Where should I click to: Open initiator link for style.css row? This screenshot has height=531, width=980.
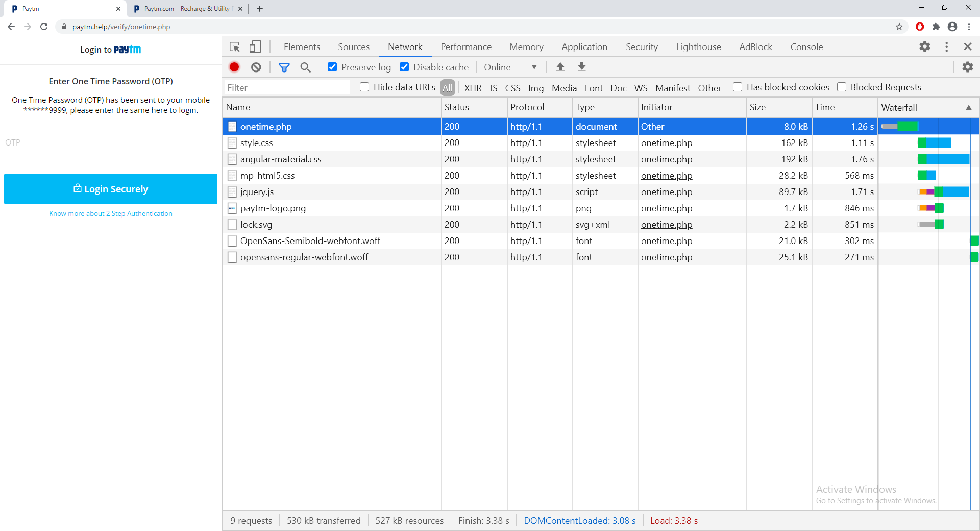coord(667,143)
